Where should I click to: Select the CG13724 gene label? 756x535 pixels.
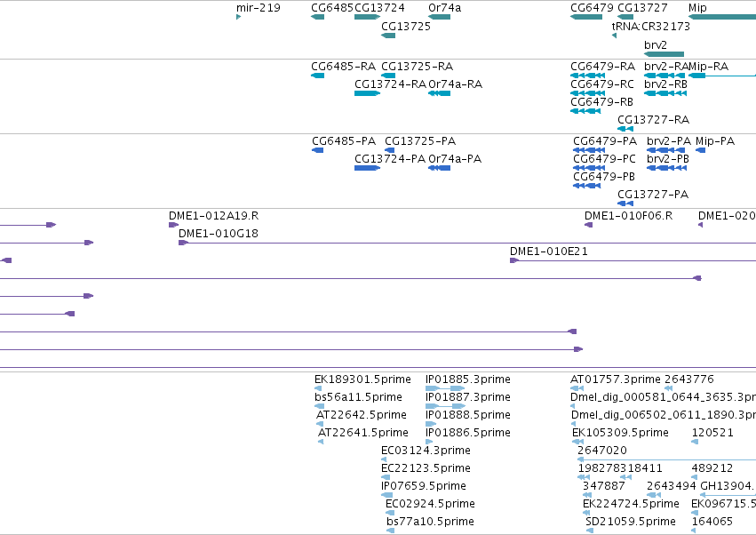[x=379, y=8]
